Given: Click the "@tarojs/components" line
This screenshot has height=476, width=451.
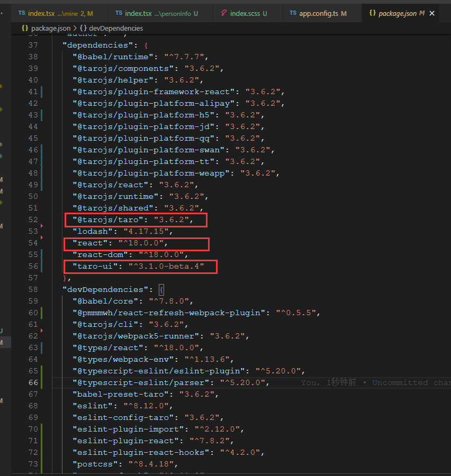Looking at the screenshot, I should pos(148,69).
